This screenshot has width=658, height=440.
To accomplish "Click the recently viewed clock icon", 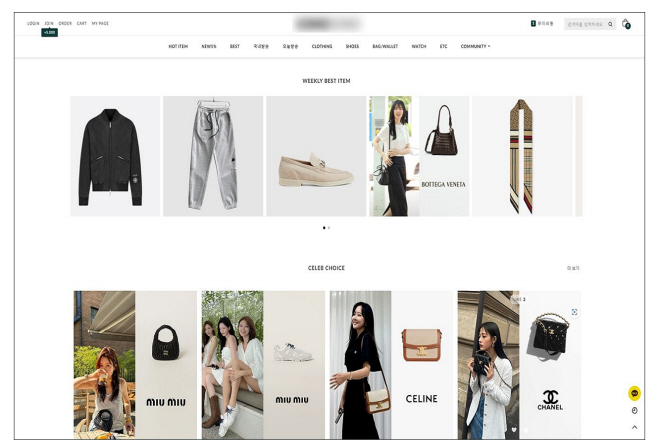I will [634, 410].
